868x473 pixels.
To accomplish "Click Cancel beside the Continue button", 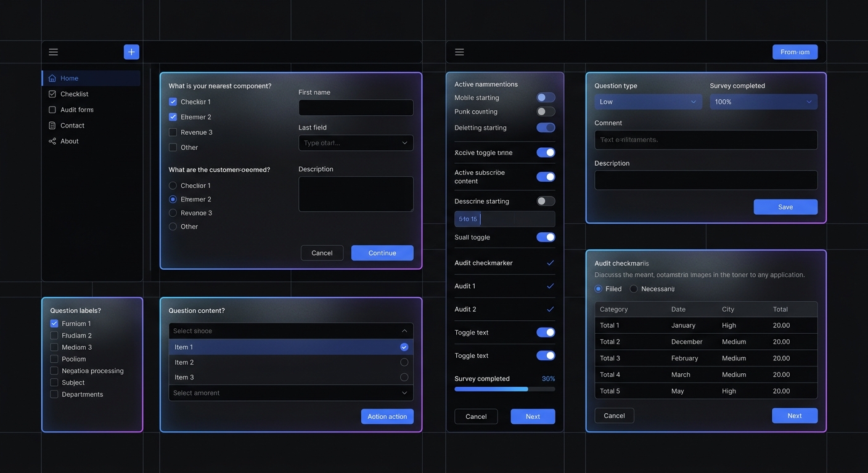I will [322, 253].
